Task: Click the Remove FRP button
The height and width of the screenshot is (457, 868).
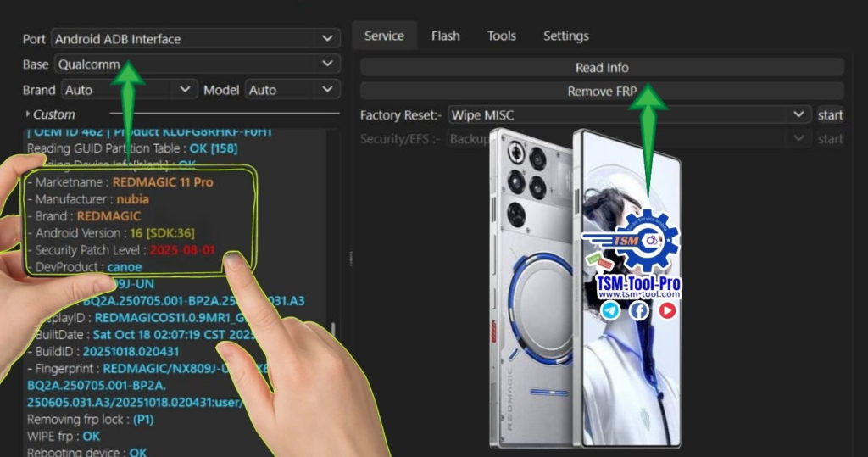Action: click(602, 92)
